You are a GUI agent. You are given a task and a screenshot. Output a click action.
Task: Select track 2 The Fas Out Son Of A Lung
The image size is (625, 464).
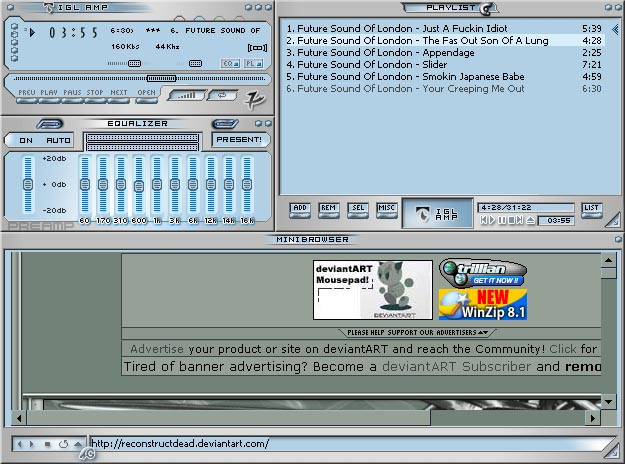pyautogui.click(x=444, y=41)
